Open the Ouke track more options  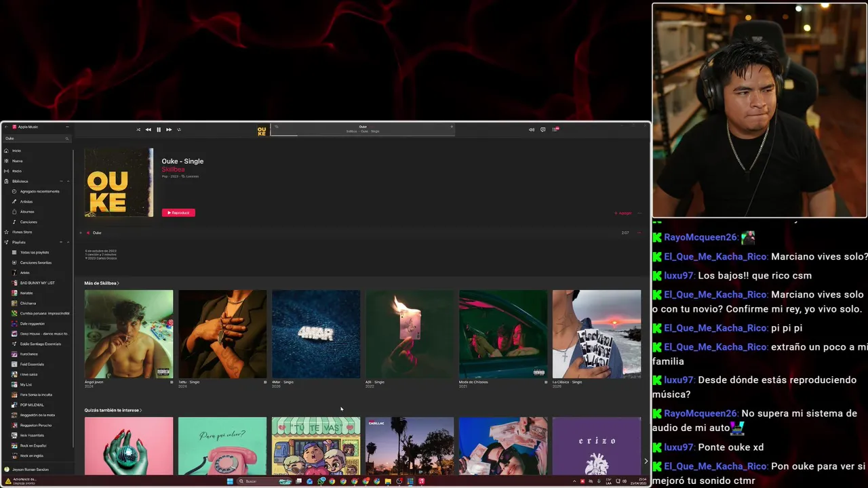[x=639, y=232]
